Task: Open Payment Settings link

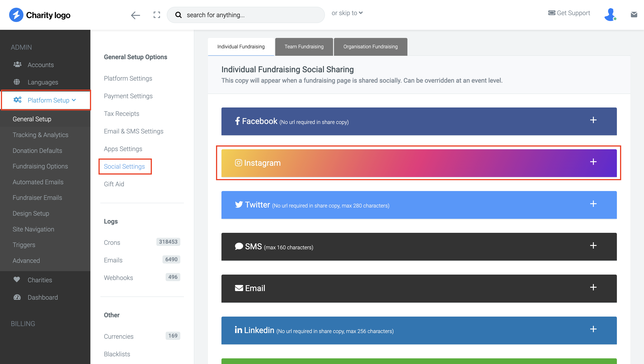Action: pyautogui.click(x=128, y=96)
